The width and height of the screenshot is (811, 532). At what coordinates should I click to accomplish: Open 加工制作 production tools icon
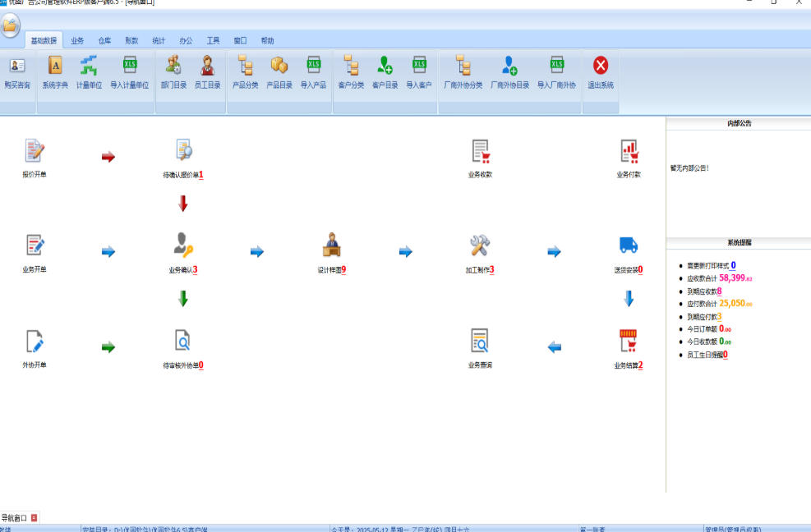(480, 245)
